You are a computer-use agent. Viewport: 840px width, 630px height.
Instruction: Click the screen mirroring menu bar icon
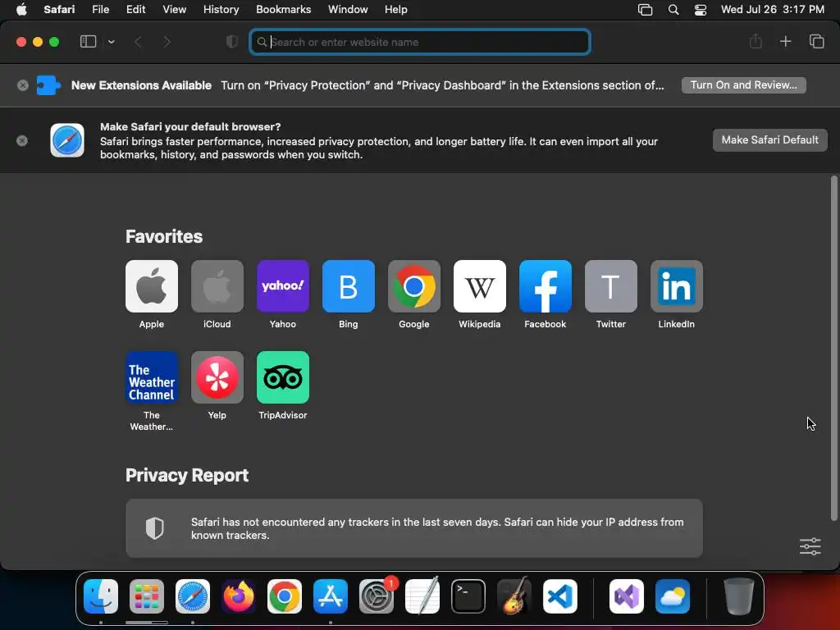point(645,10)
